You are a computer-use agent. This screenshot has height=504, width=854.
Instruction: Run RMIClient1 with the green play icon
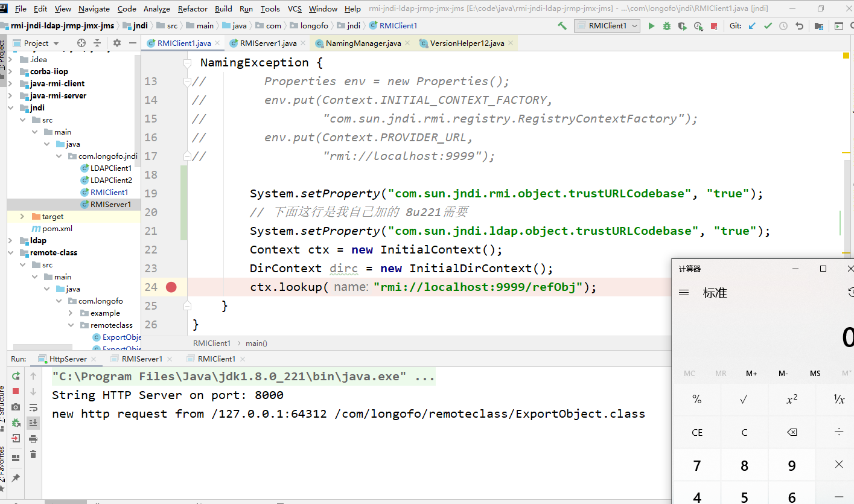[x=651, y=26]
